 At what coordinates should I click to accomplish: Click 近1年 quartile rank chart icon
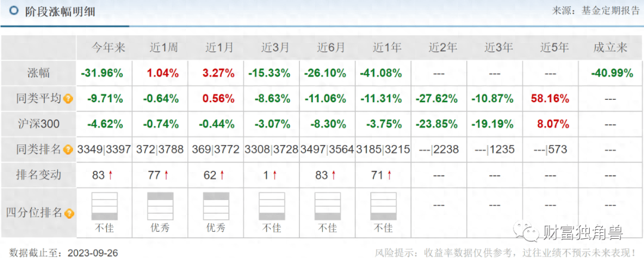(x=383, y=206)
